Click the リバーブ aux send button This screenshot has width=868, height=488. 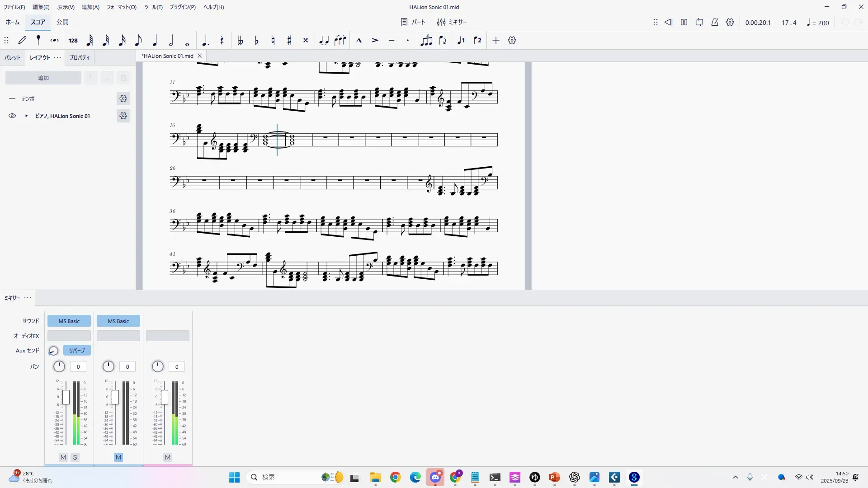point(77,351)
